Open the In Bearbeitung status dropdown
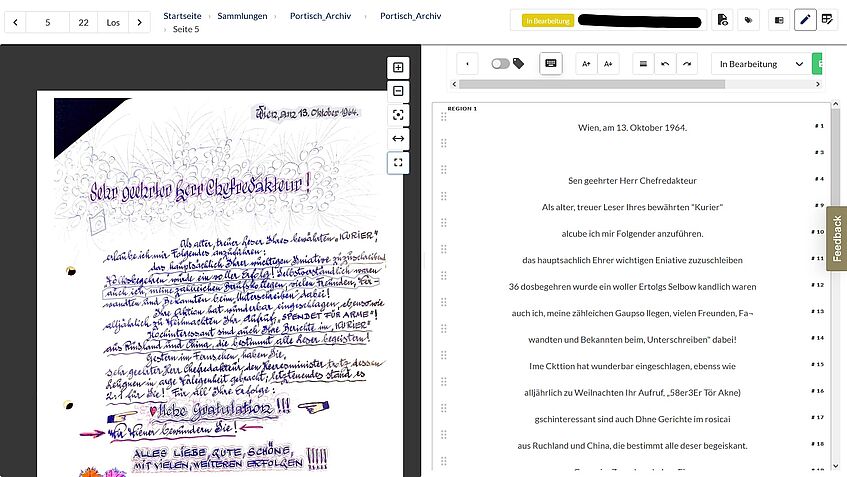 click(761, 64)
